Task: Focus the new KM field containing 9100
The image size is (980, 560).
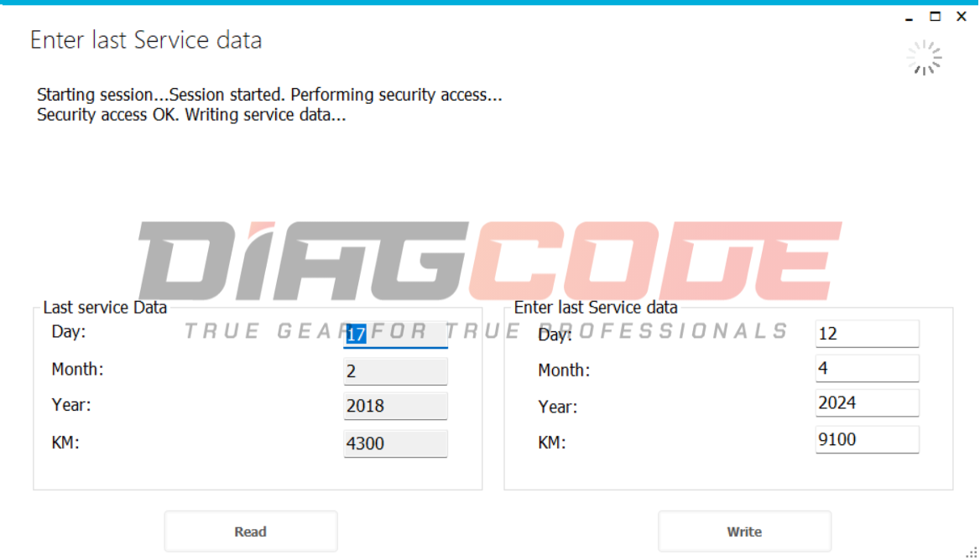Action: (x=867, y=439)
